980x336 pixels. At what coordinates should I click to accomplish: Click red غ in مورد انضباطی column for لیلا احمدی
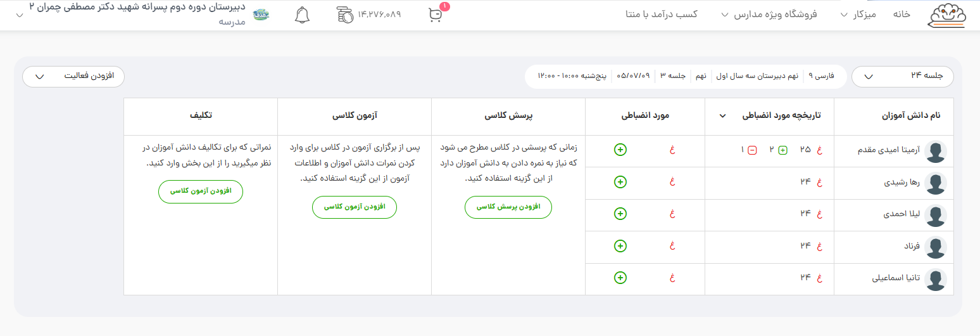[x=673, y=214]
